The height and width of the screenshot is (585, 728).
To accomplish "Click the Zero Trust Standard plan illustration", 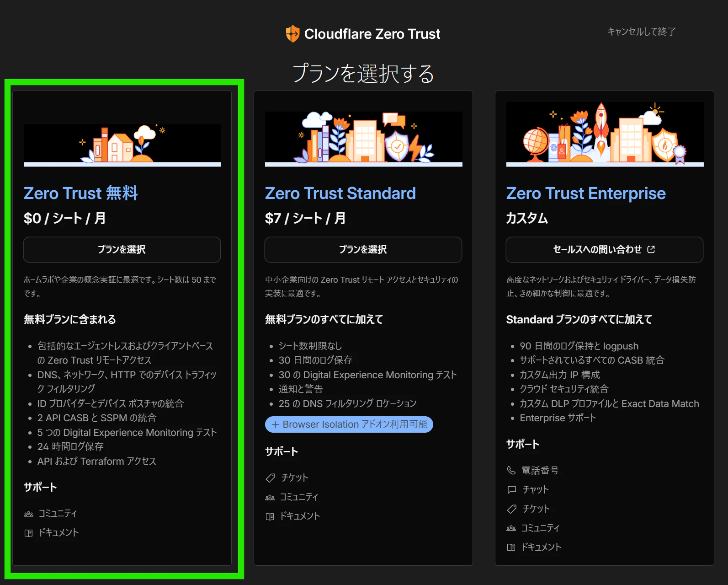I will click(x=364, y=138).
